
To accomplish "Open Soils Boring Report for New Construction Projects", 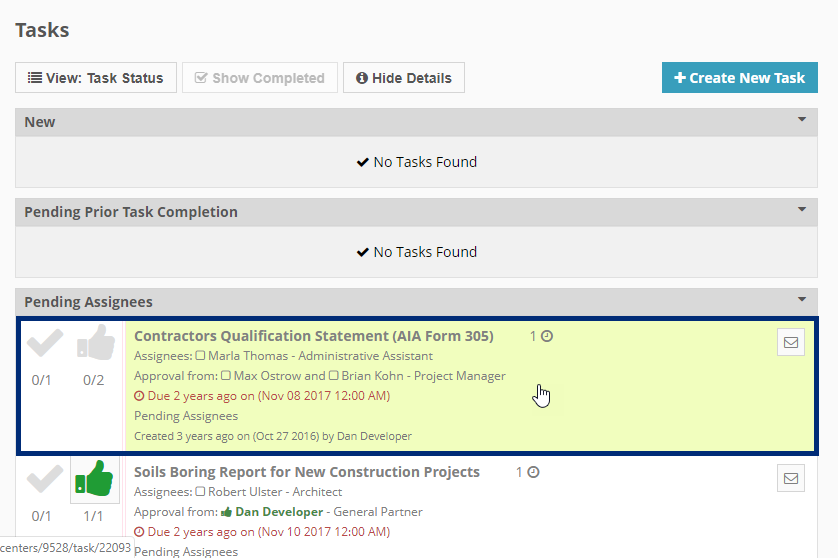I will [307, 472].
